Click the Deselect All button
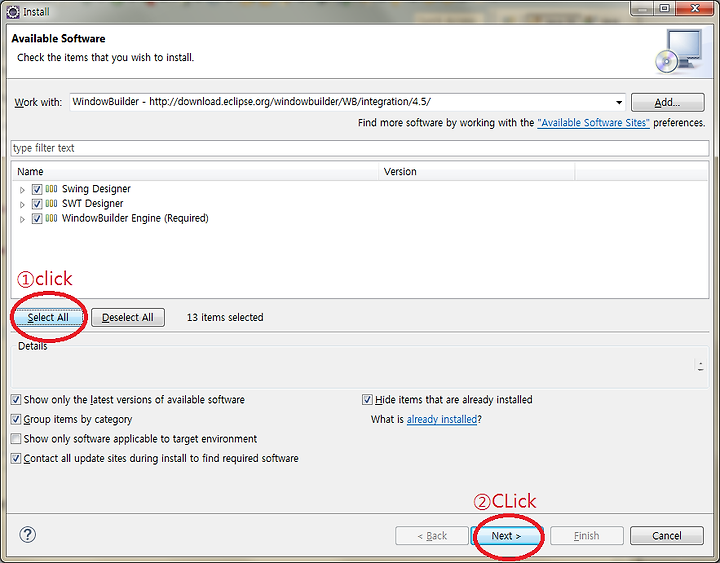720x563 pixels. (128, 317)
